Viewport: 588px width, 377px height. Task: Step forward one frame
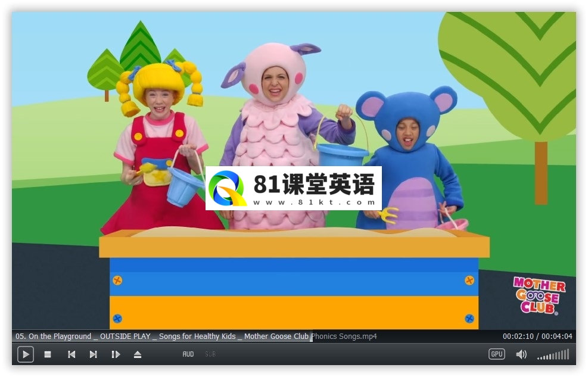(x=116, y=354)
